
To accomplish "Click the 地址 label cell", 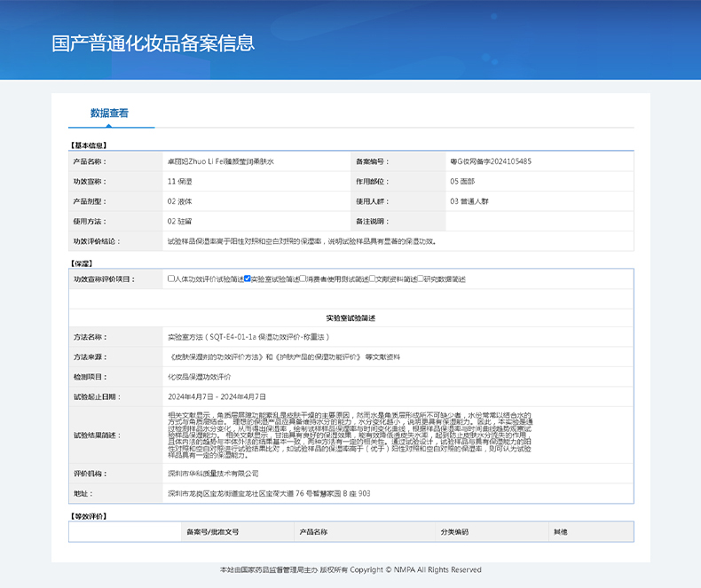I will point(115,493).
